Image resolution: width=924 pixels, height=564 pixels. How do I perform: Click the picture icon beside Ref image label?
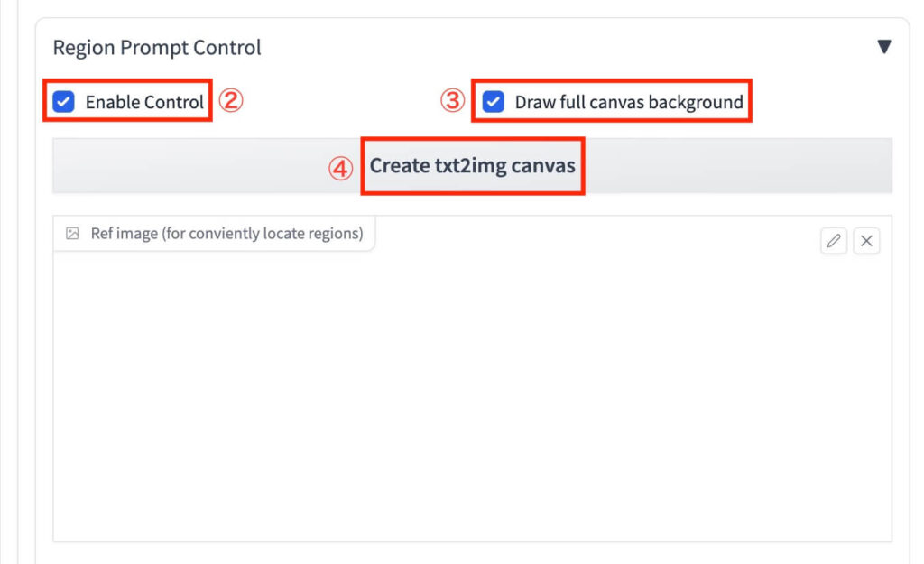72,234
